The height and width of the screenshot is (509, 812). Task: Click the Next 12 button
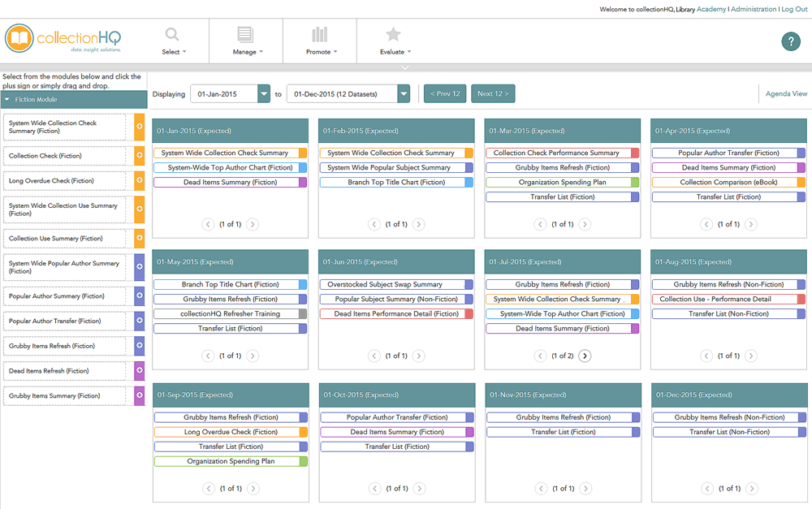pos(493,94)
